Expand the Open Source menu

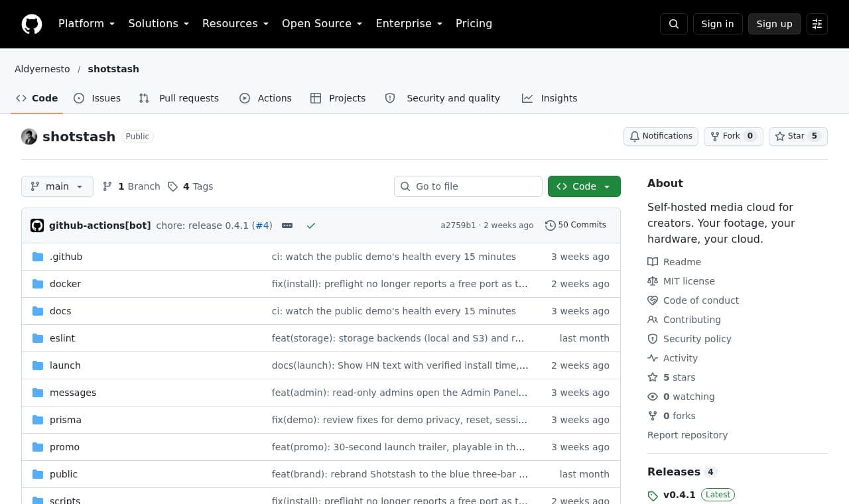pos(322,24)
